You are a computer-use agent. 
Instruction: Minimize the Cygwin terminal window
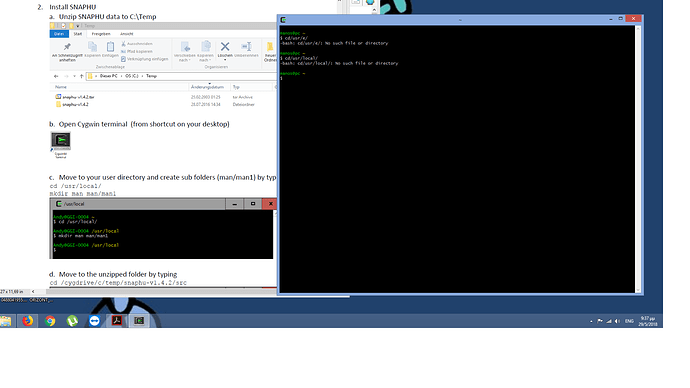click(611, 19)
